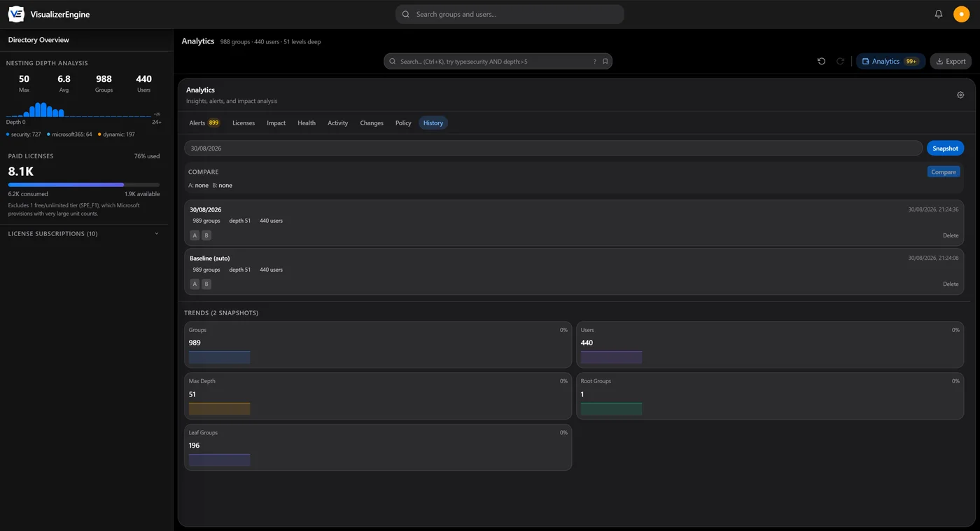Open the Health tab

(x=307, y=123)
